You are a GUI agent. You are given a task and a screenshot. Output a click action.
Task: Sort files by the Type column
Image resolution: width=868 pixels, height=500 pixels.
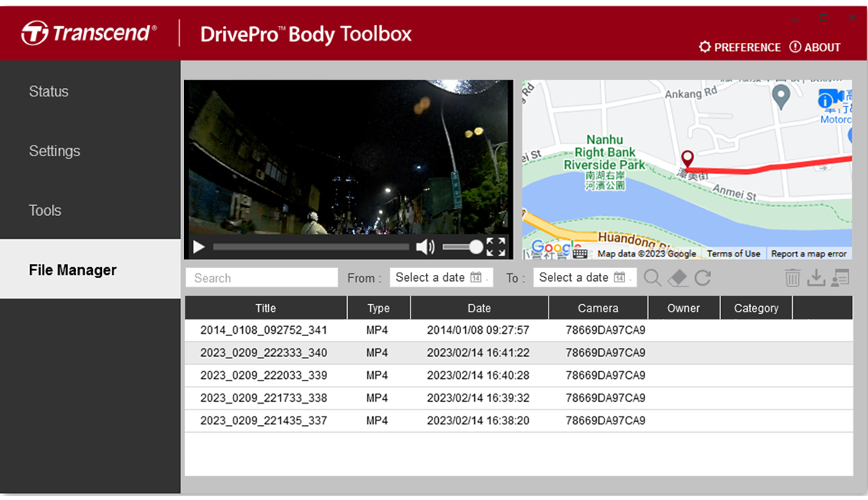378,308
